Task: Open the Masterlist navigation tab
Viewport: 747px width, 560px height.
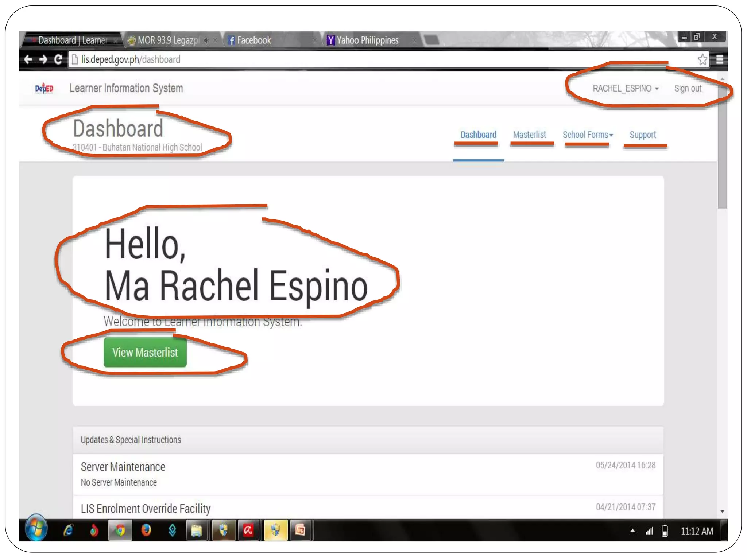Action: 529,135
